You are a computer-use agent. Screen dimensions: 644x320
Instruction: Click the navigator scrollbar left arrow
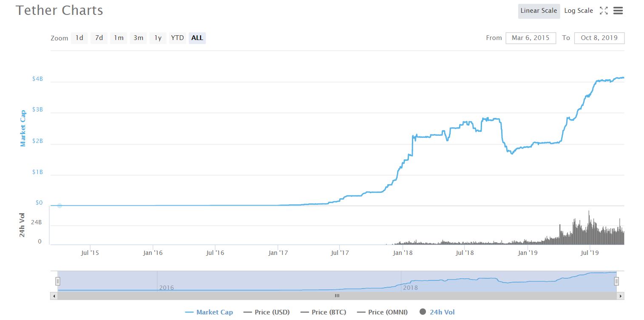[x=54, y=296]
